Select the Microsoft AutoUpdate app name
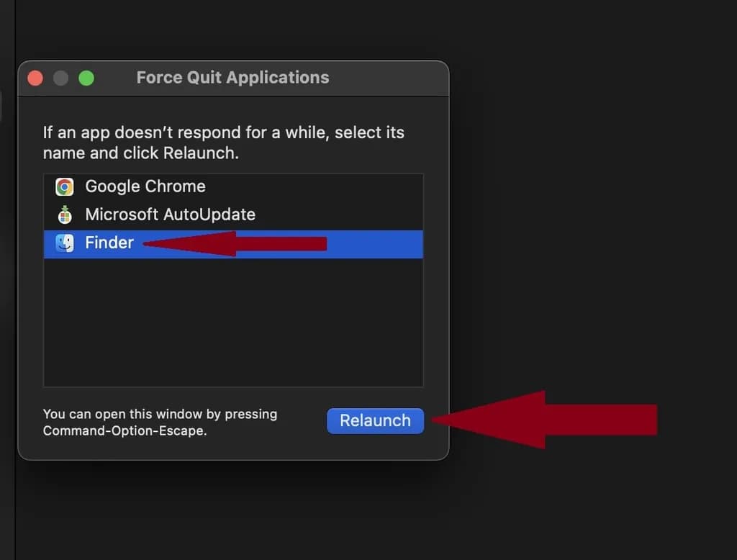 pos(170,214)
